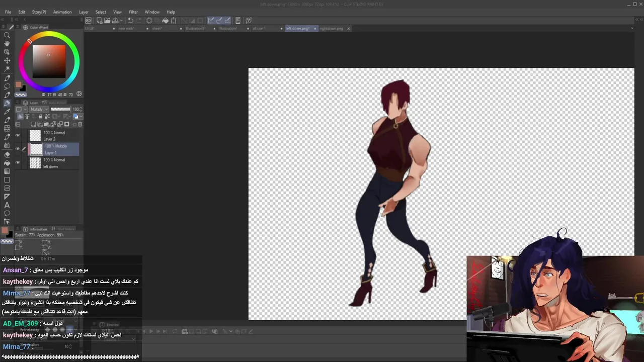Select the Correct line tool
The height and width of the screenshot is (362, 644).
7,221
